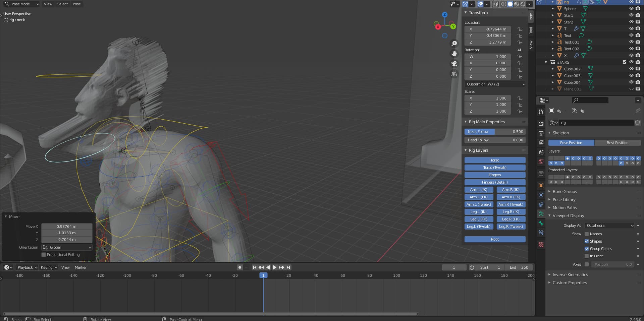Viewport: 644px width, 321px height.
Task: Expand Bone Groups panel
Action: click(x=565, y=192)
